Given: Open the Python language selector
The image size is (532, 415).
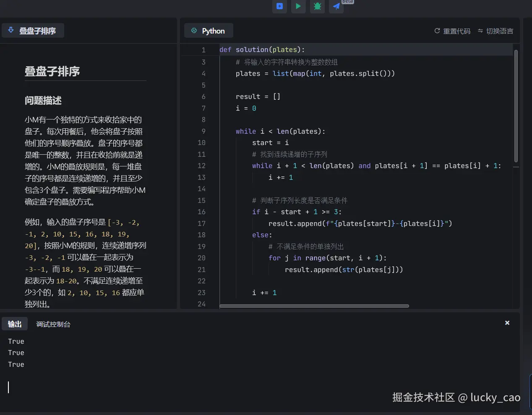Looking at the screenshot, I should pos(209,30).
